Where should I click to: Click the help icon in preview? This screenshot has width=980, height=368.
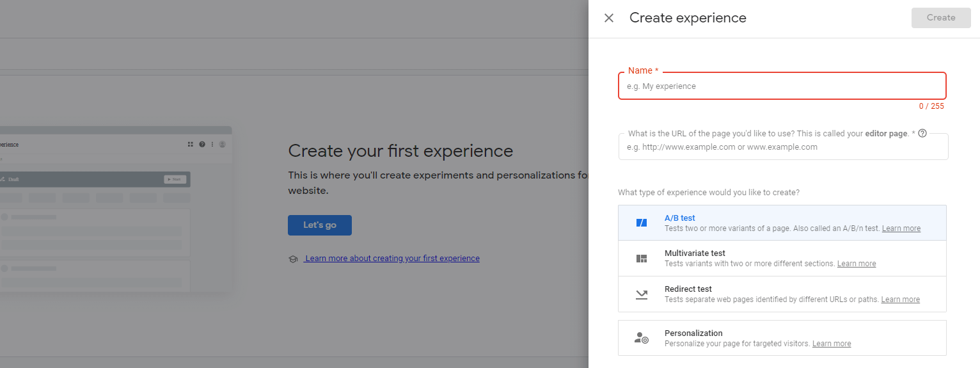(202, 145)
